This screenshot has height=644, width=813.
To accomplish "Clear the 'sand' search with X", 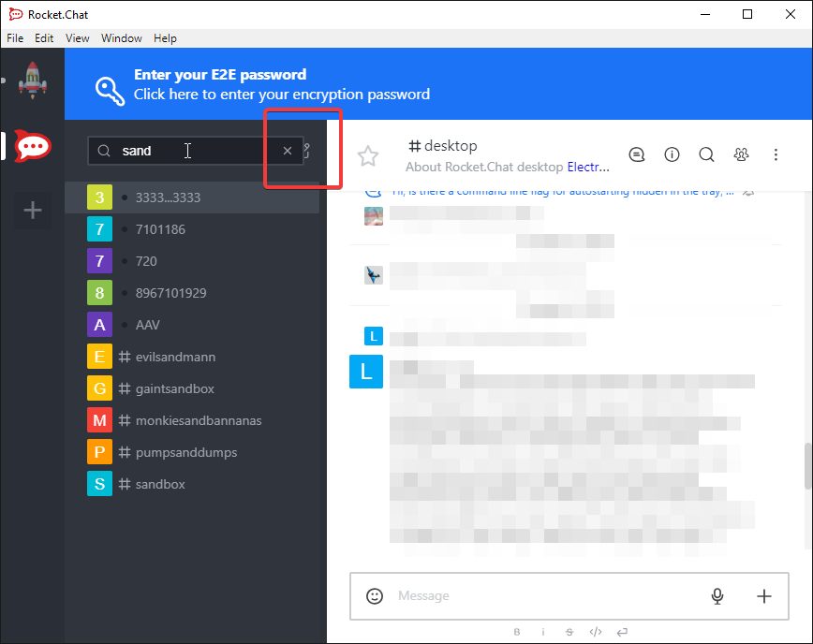I will 288,151.
